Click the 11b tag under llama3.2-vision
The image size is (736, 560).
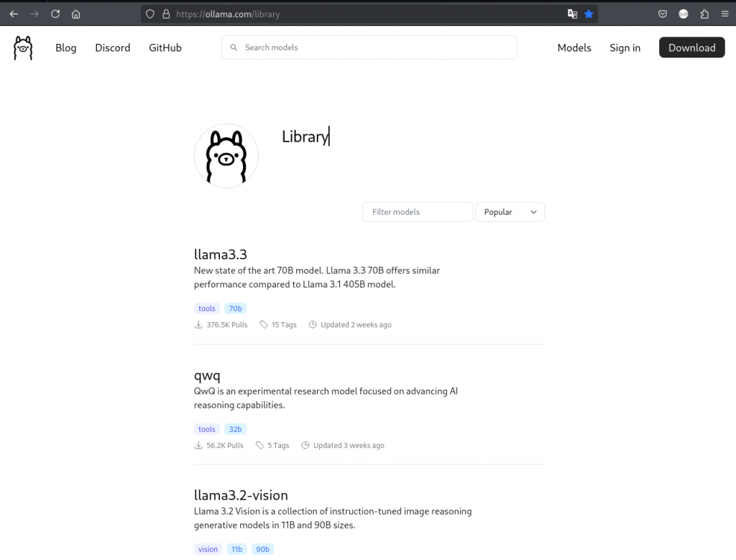(237, 549)
